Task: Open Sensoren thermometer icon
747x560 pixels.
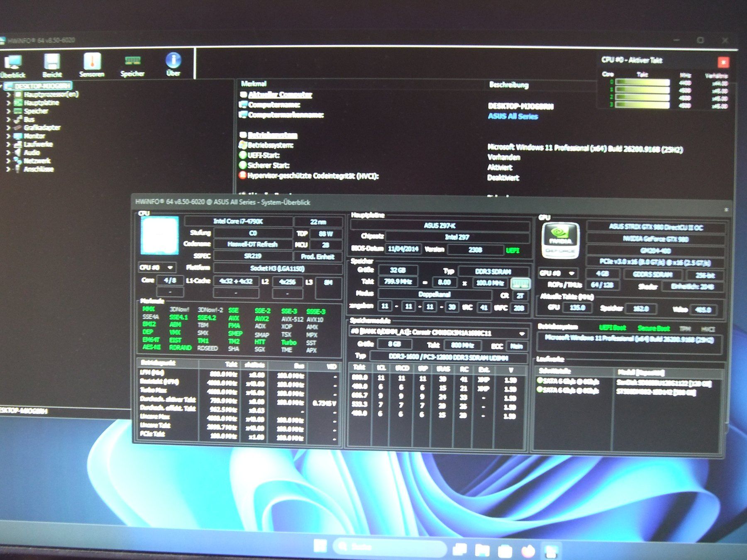Action: pyautogui.click(x=92, y=65)
